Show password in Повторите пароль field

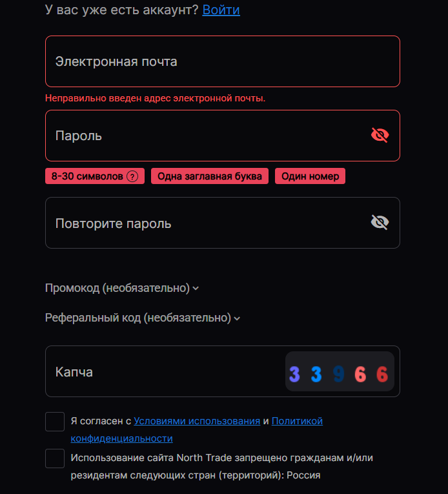coord(380,223)
